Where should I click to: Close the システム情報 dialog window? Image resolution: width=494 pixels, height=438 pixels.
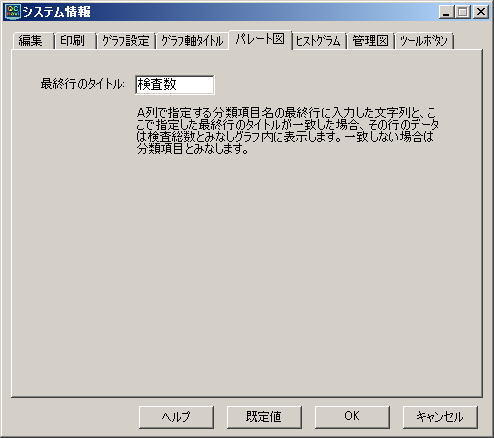click(481, 12)
